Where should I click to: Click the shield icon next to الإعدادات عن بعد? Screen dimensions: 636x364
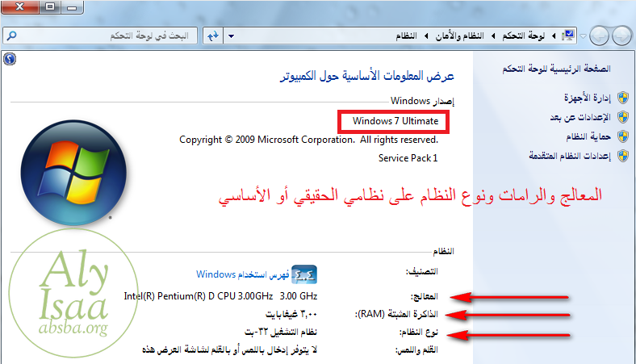622,117
